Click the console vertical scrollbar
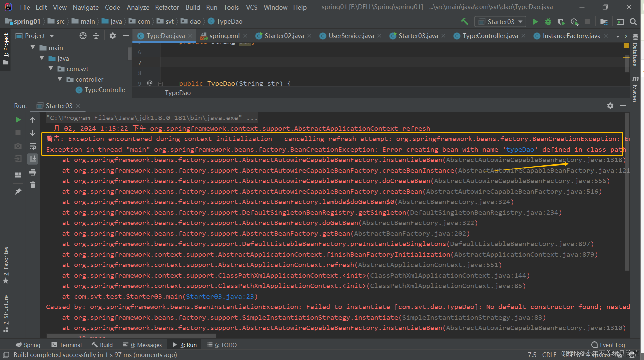Image resolution: width=644 pixels, height=360 pixels. [627, 192]
